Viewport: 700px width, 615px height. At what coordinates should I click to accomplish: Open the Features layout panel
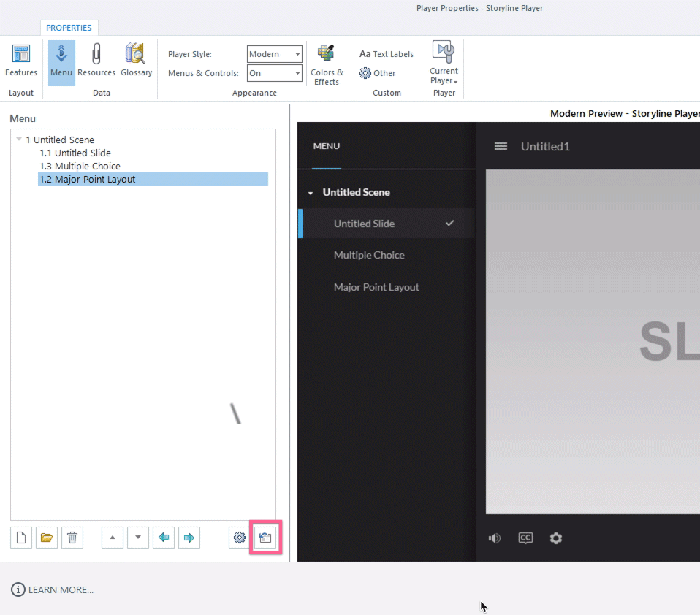point(21,62)
